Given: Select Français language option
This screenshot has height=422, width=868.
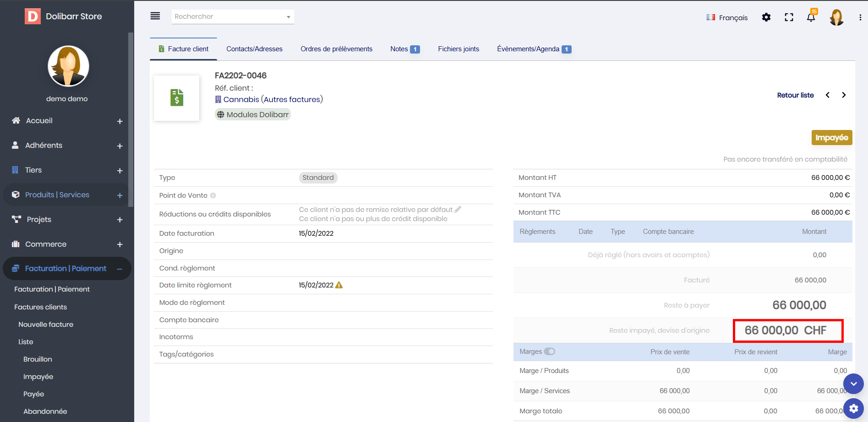Looking at the screenshot, I should [727, 17].
